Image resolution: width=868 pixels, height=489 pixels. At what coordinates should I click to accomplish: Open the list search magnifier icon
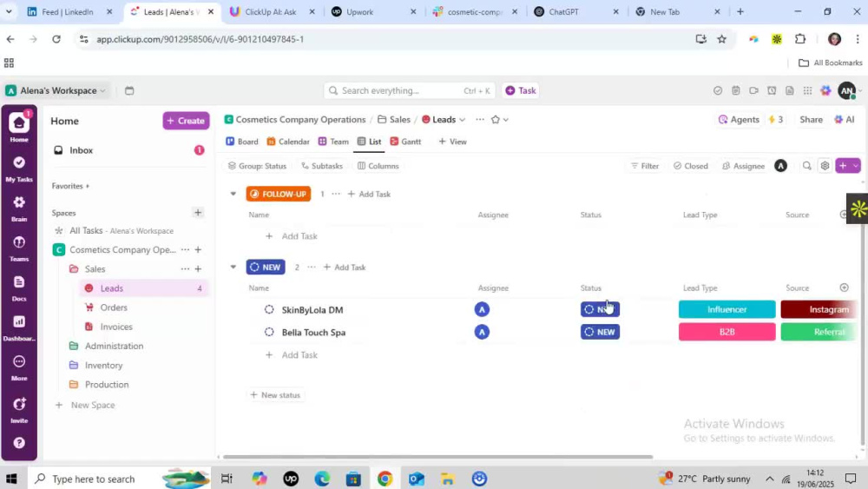(806, 166)
